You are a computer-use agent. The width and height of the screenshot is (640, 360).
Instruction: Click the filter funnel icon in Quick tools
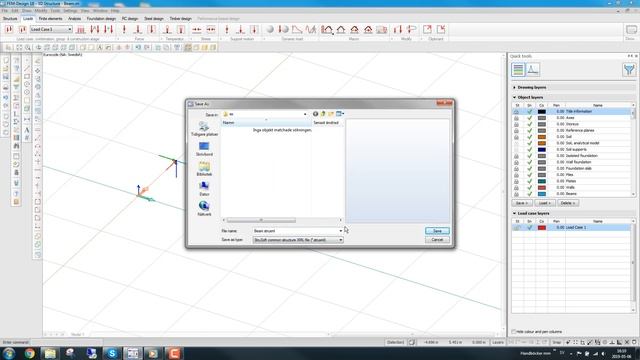(629, 70)
